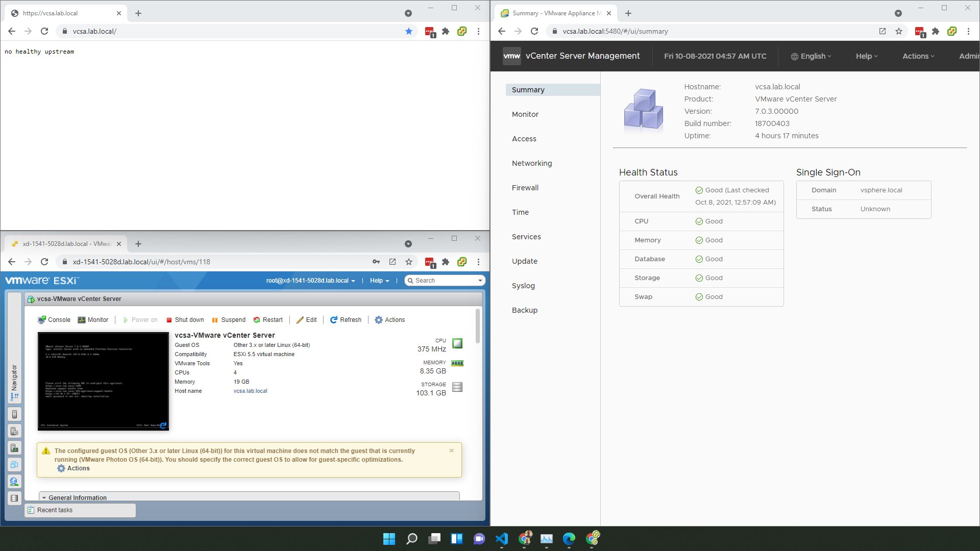Select Time in vCenter Management sidebar
Viewport: 980px width, 551px height.
tap(520, 212)
